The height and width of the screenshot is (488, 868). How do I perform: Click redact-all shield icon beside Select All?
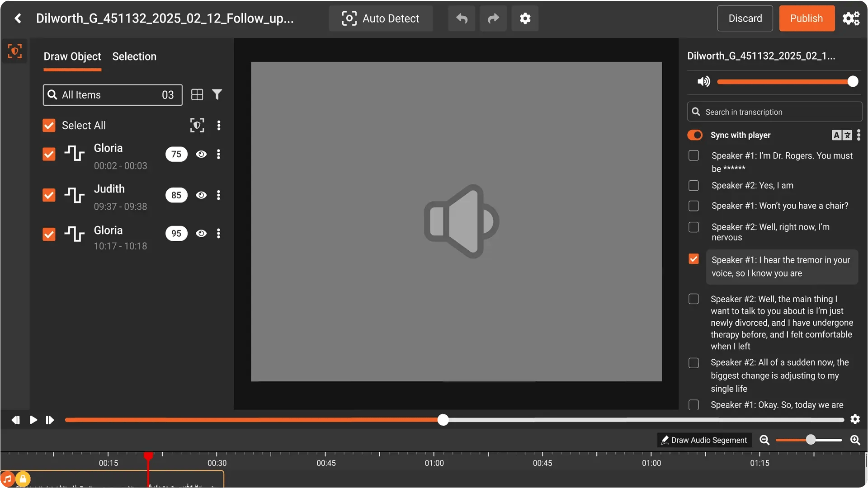tap(197, 125)
